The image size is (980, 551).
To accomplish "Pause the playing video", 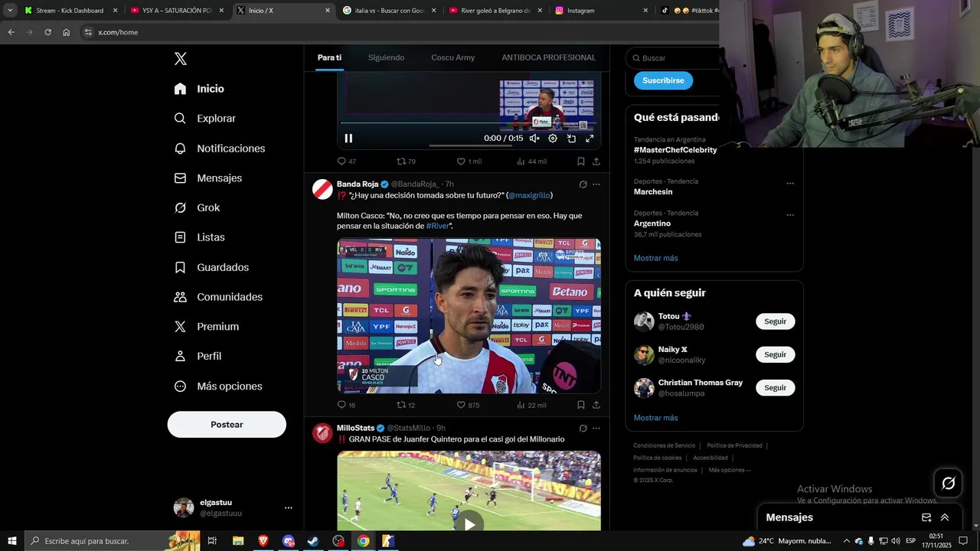I will point(348,139).
